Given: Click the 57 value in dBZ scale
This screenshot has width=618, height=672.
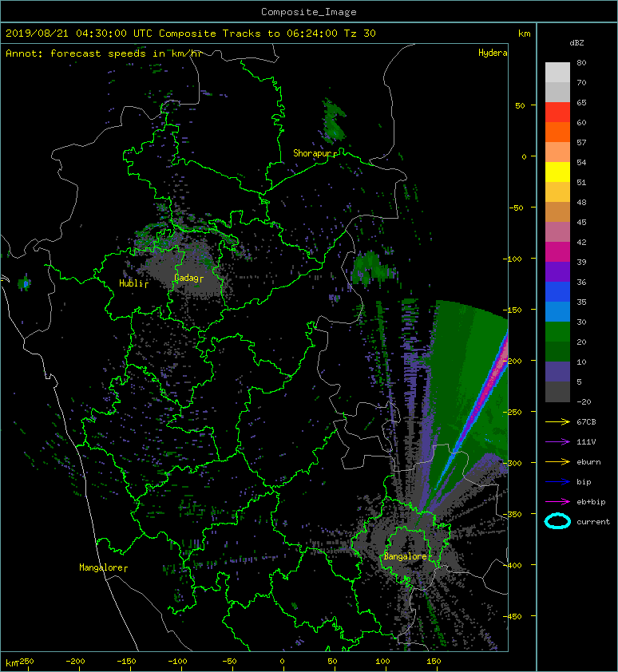Looking at the screenshot, I should point(581,143).
